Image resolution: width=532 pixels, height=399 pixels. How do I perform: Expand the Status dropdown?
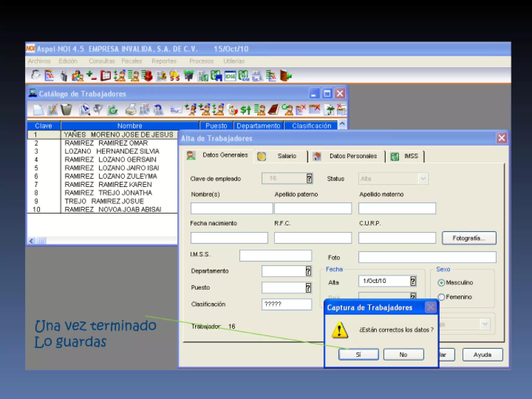[x=423, y=179]
